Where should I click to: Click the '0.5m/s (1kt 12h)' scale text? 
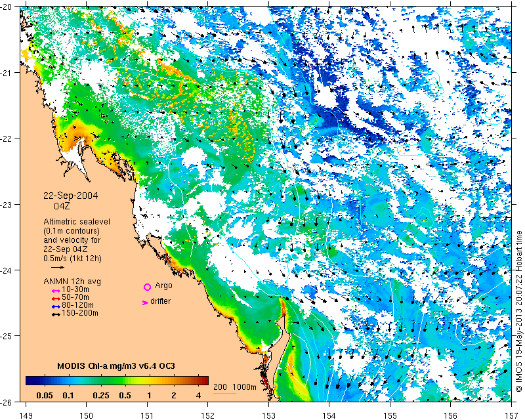[x=73, y=259]
